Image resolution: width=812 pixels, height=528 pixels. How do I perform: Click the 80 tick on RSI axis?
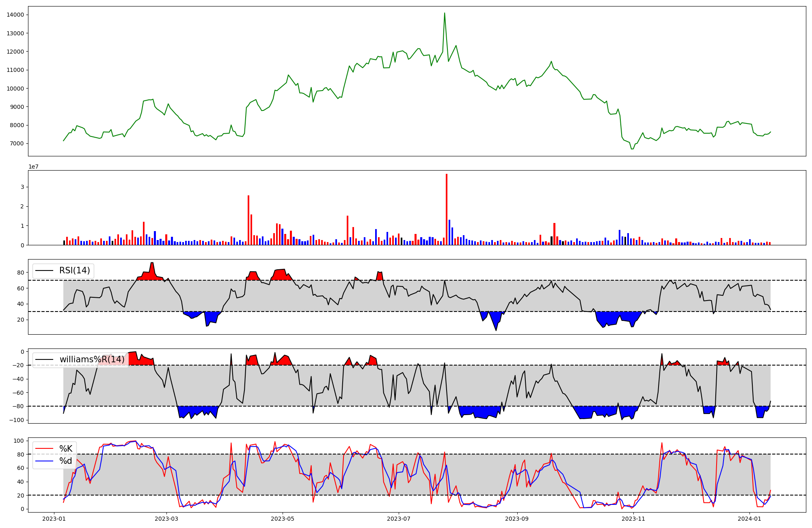21,273
